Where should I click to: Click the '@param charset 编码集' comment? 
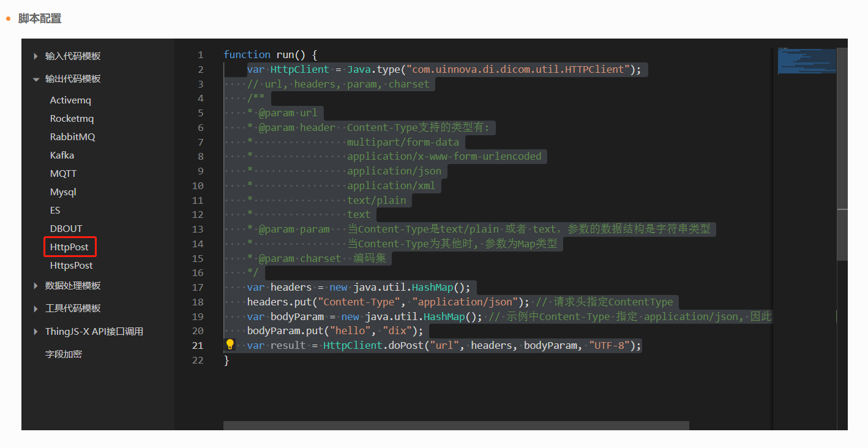[316, 258]
